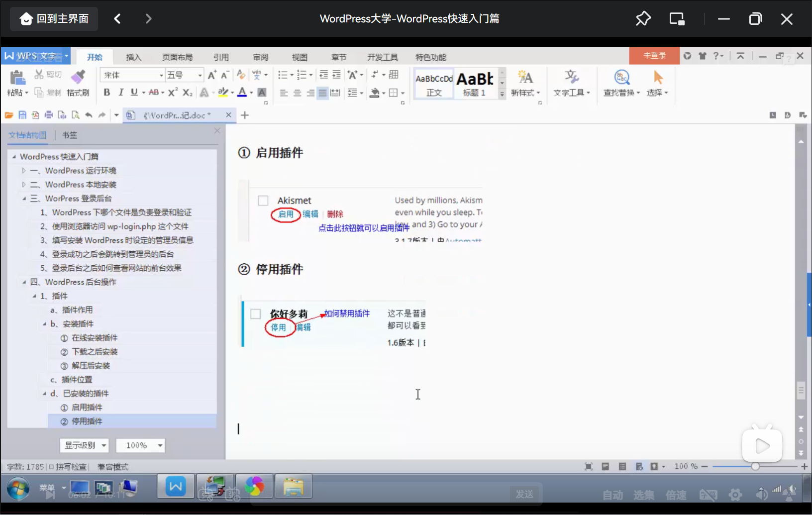This screenshot has height=515, width=812.
Task: Select the ② 停用插件 tree item
Action: [x=132, y=421]
